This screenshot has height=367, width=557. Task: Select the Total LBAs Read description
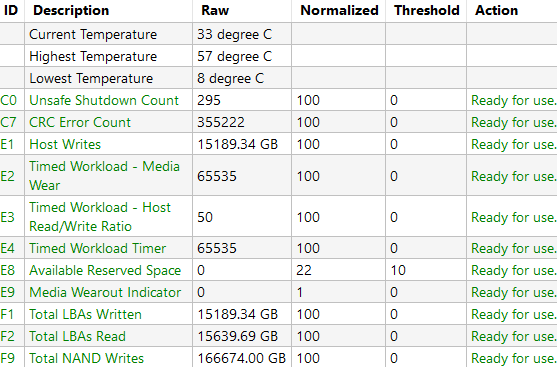point(77,336)
